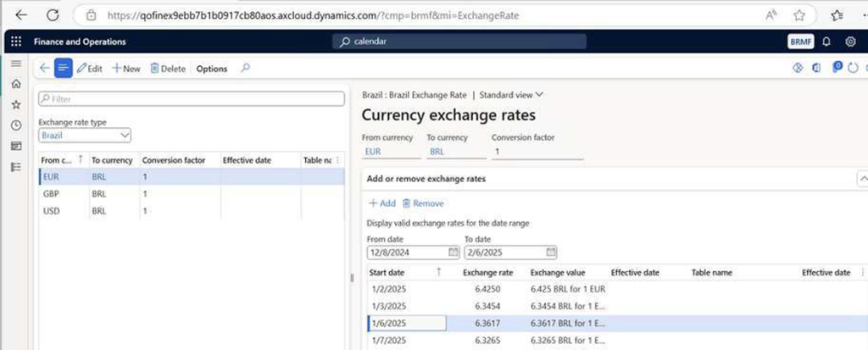Click the To currency column header in left grid

click(x=113, y=160)
